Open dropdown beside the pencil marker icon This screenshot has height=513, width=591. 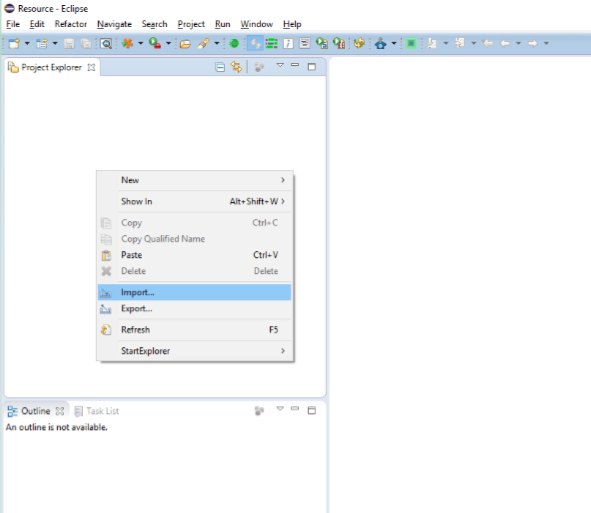pyautogui.click(x=217, y=44)
